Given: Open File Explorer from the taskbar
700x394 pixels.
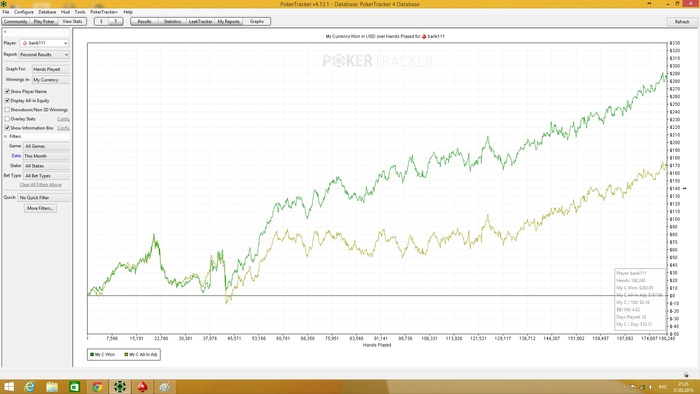Looking at the screenshot, I should click(x=52, y=386).
